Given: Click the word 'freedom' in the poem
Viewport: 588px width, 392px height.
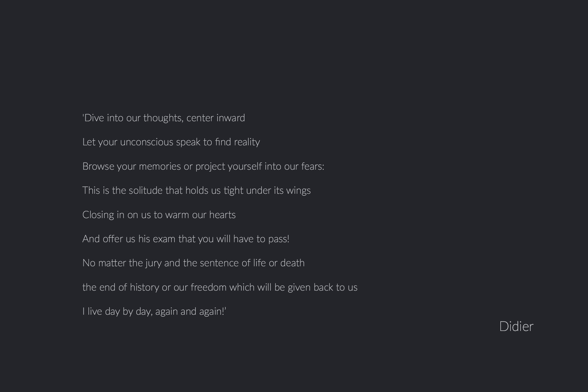Looking at the screenshot, I should 208,287.
